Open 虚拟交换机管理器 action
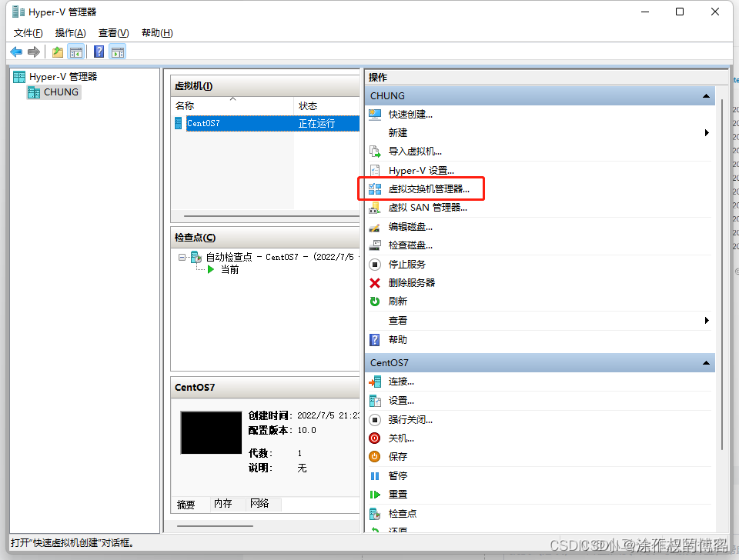Image resolution: width=739 pixels, height=560 pixels. click(429, 189)
